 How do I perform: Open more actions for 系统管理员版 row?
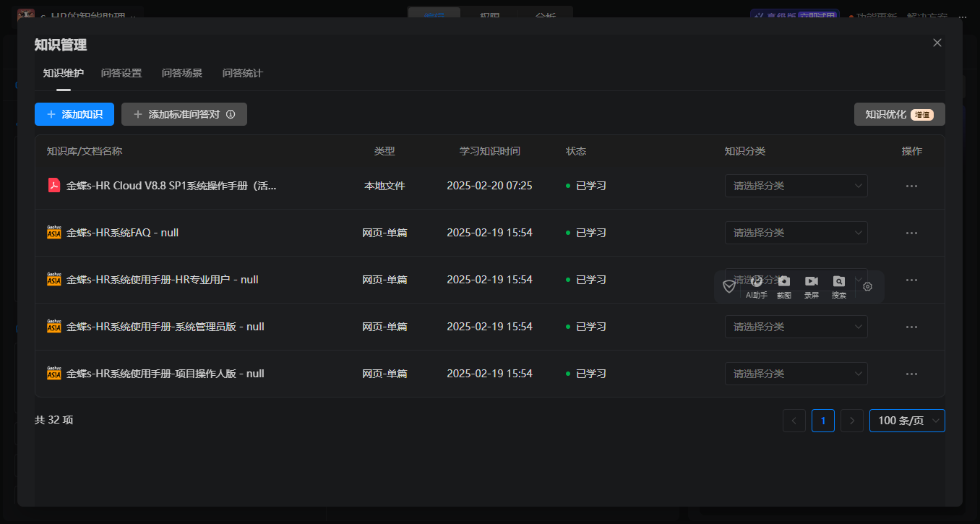click(911, 327)
